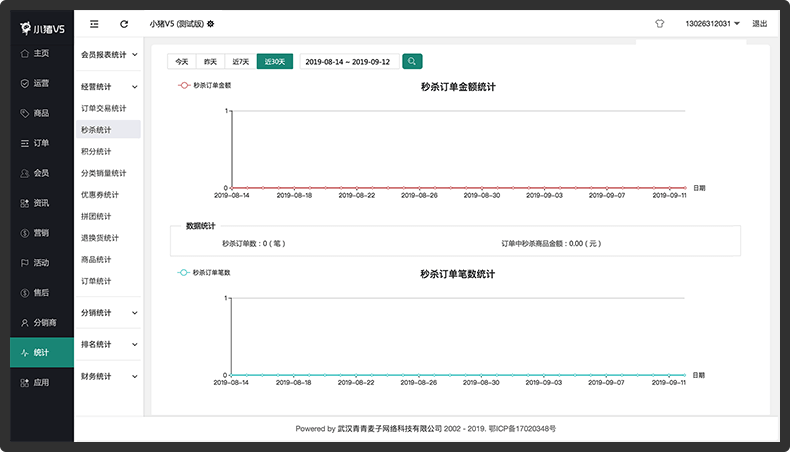This screenshot has height=452, width=790.
Task: Open the 主页 home section
Action: 42,53
